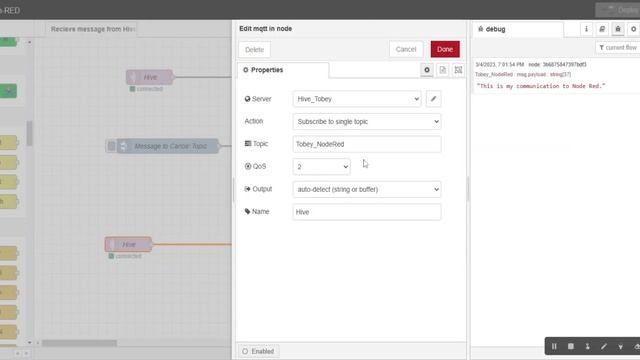The width and height of the screenshot is (640, 360).
Task: Open node properties settings gear tab
Action: click(x=427, y=70)
